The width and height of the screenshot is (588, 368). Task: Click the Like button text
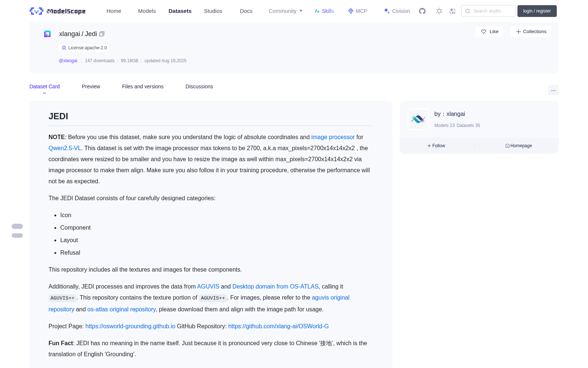[494, 32]
